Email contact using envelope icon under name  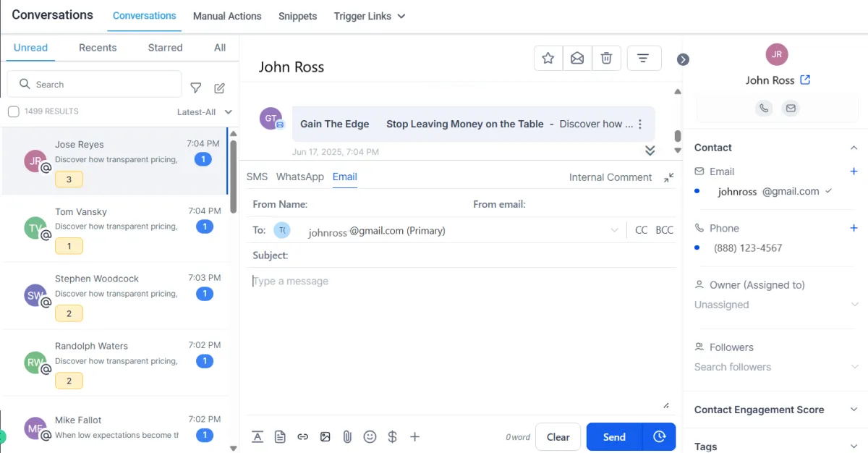pos(791,109)
